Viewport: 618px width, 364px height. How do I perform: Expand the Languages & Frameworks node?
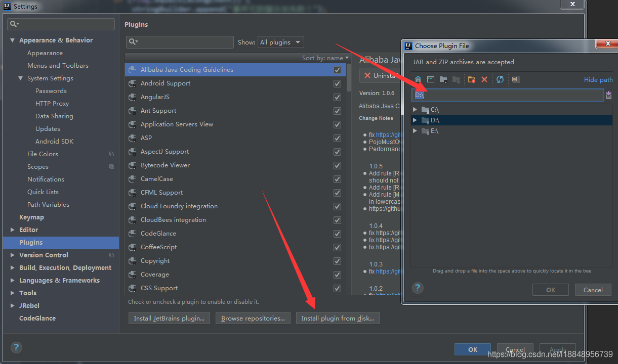(x=13, y=281)
